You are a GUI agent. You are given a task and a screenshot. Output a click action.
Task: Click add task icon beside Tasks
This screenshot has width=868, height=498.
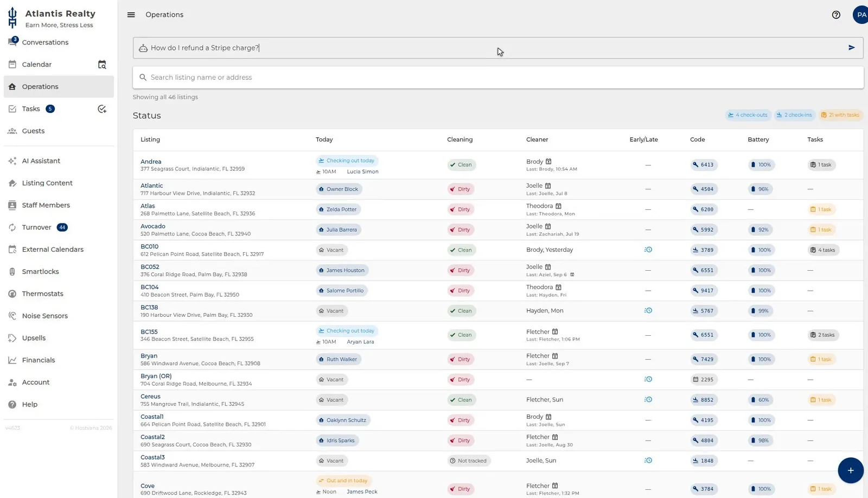coord(102,109)
